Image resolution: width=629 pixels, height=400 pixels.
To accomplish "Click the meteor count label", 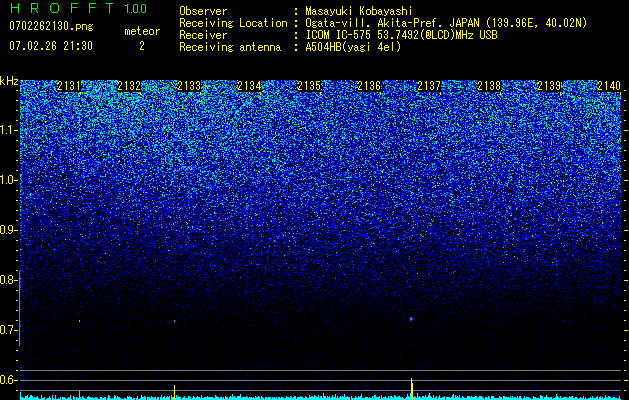I will [x=142, y=31].
